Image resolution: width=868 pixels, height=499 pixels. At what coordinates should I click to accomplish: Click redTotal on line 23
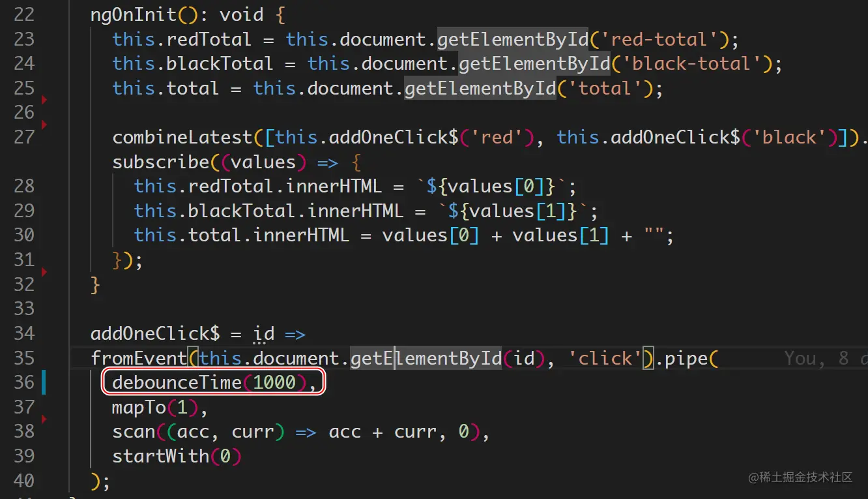pos(209,39)
